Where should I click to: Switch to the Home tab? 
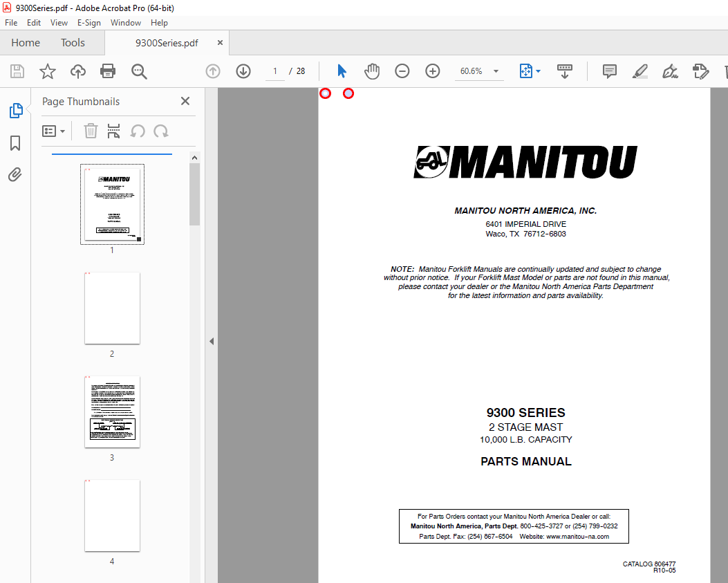(26, 43)
